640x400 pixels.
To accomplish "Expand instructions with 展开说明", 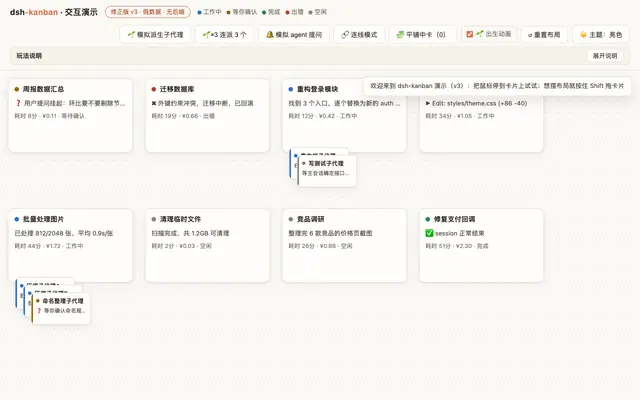I will click(605, 56).
